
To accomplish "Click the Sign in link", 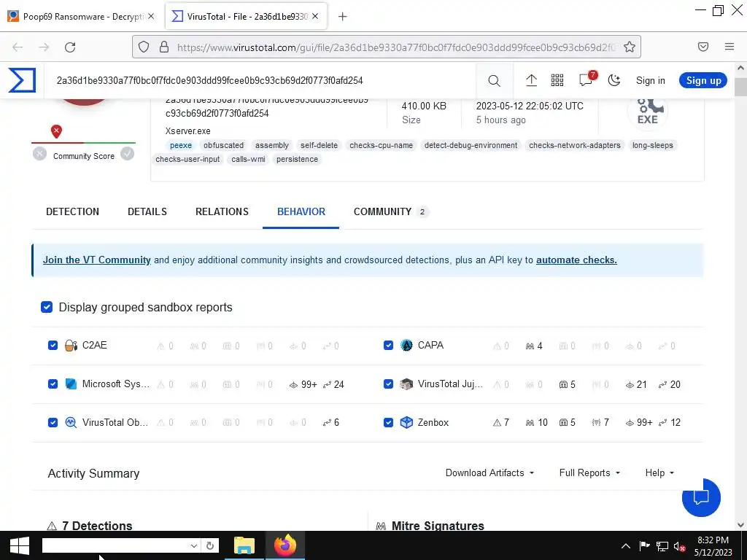I will pos(650,80).
